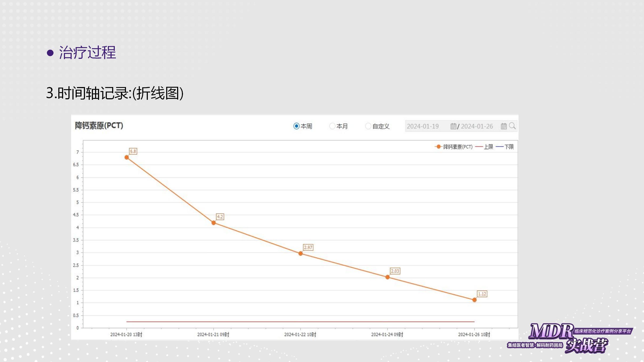The width and height of the screenshot is (644, 362).
Task: Click the 6.8 data point marker
Action: (127, 157)
